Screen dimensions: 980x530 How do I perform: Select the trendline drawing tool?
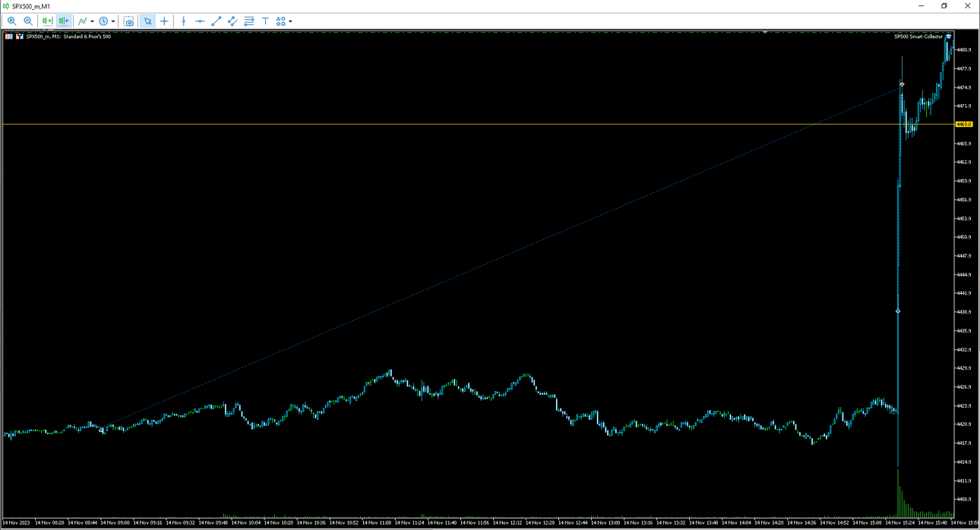click(216, 21)
